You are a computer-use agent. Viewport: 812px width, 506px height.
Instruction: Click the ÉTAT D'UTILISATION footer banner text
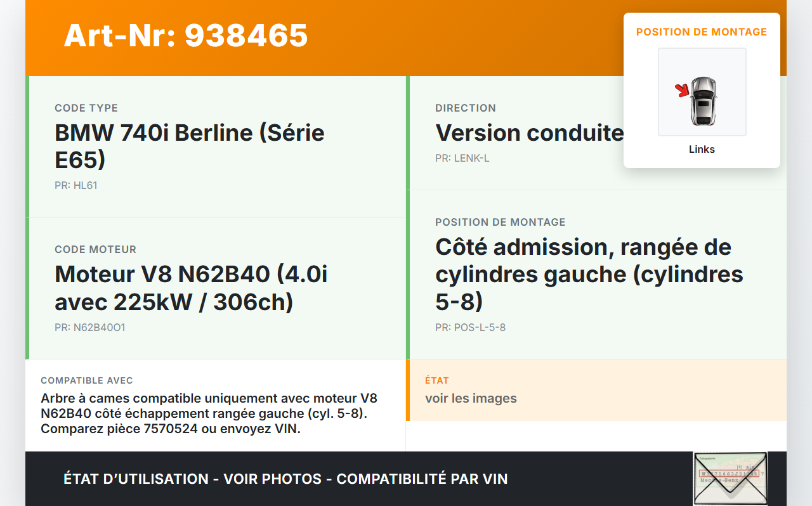[x=285, y=479]
